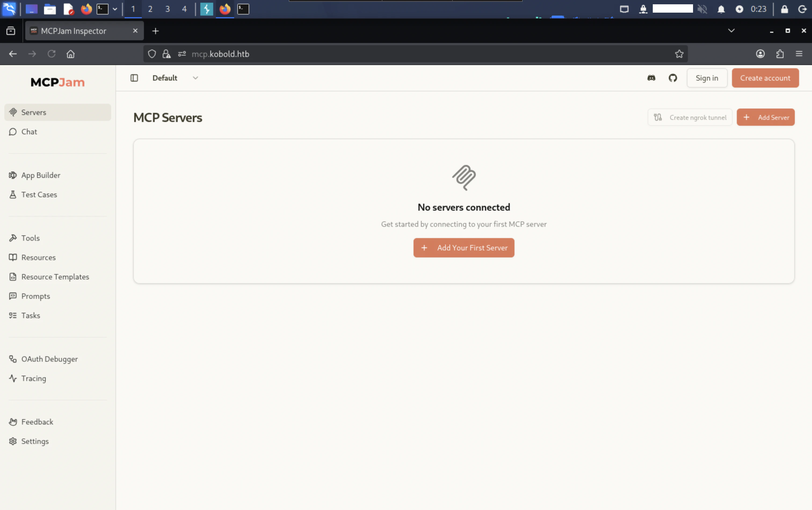Open Tracing section
The height and width of the screenshot is (510, 812).
58,378
